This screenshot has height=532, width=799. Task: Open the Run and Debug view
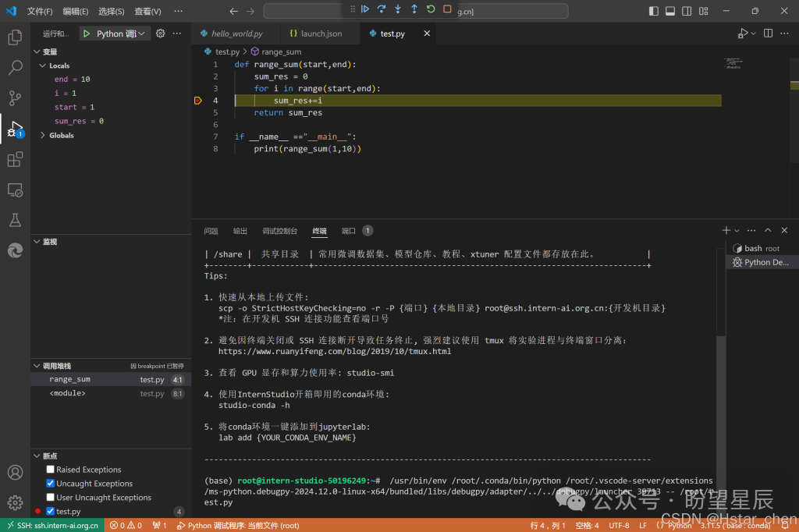(x=16, y=129)
